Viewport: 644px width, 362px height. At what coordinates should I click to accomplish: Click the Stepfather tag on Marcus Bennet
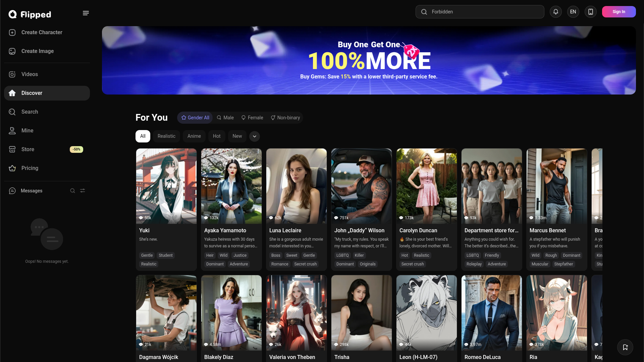click(563, 264)
